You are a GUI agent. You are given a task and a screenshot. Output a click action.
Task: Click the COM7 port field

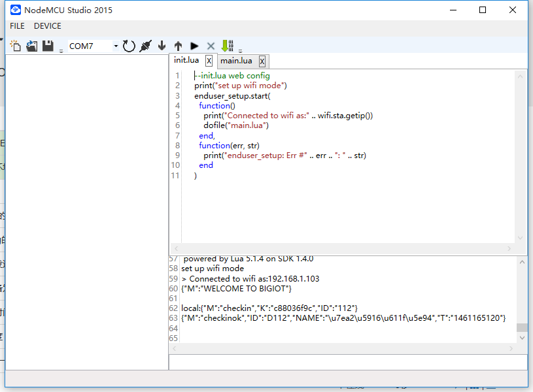(x=90, y=46)
